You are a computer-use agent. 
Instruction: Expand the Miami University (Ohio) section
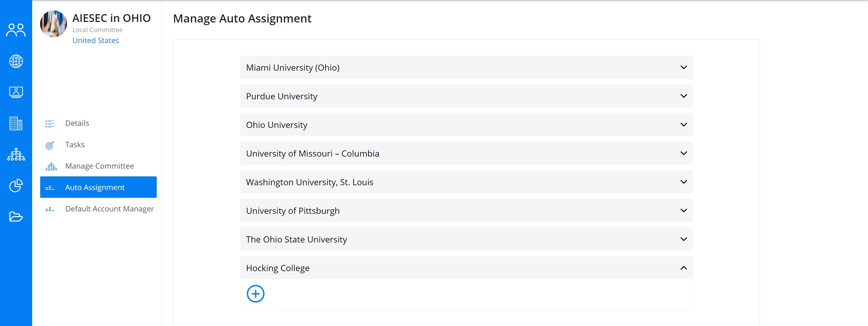(466, 67)
